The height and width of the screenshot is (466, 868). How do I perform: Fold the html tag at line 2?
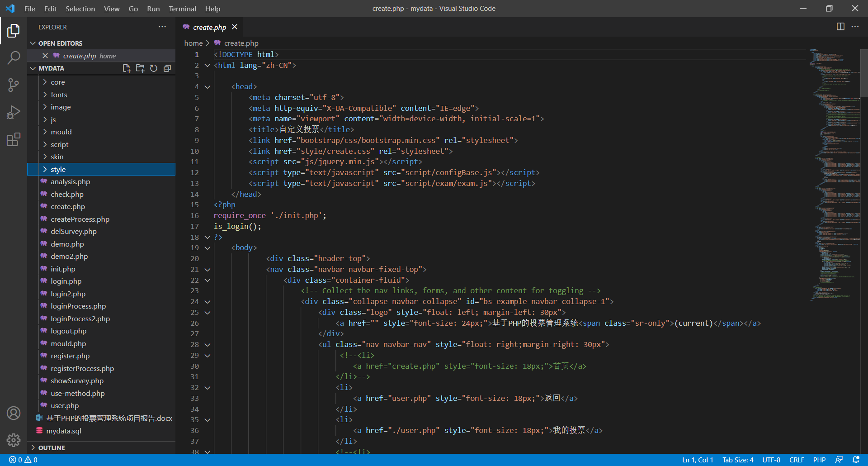click(208, 65)
